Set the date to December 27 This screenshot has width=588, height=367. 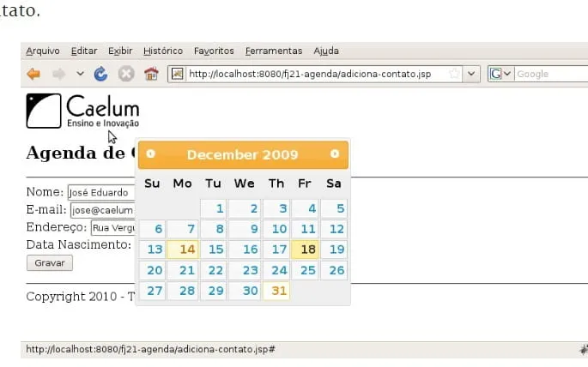(152, 291)
